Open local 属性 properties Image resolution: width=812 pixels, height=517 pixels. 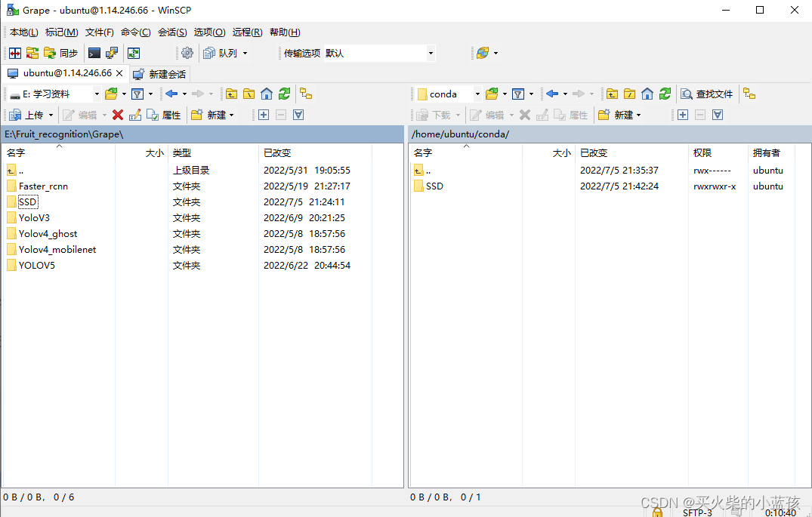(164, 115)
